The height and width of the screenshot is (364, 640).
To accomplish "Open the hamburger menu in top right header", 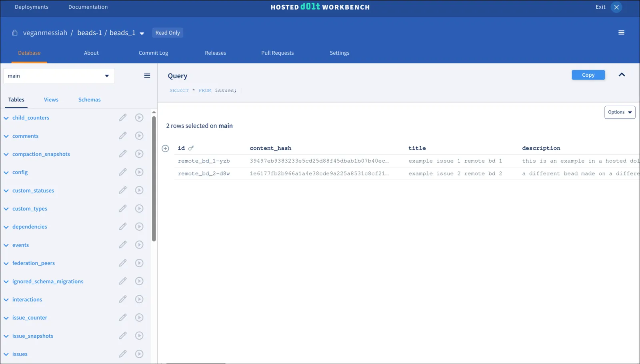I will (621, 33).
